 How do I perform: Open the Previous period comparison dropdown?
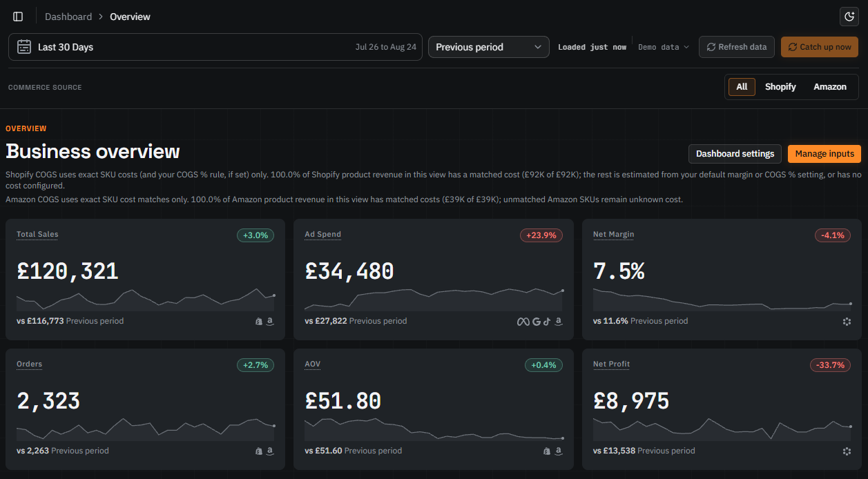489,47
